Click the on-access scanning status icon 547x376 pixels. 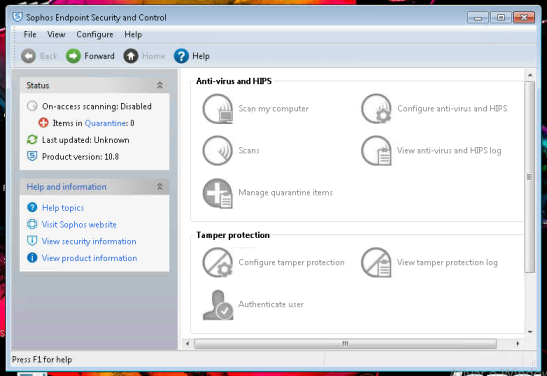32,106
